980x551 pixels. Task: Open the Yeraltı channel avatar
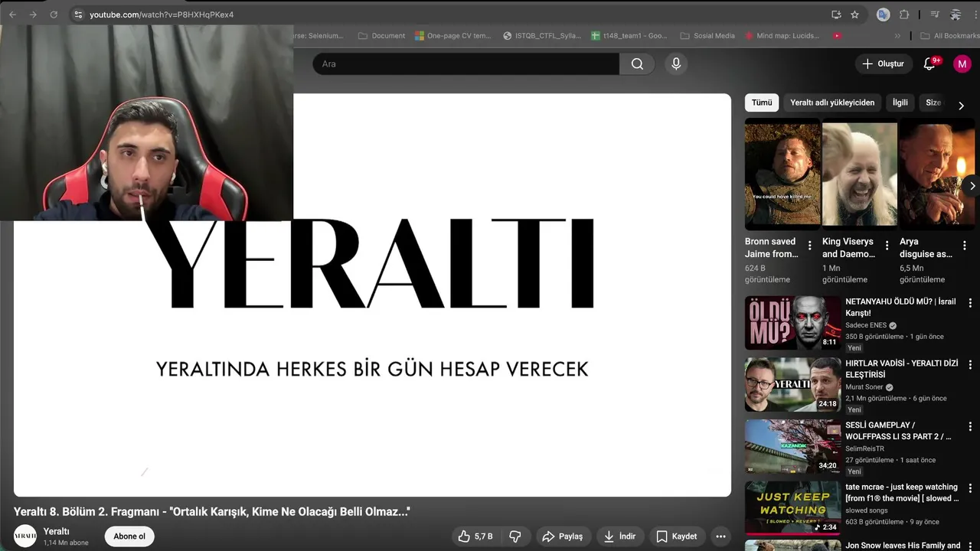25,536
